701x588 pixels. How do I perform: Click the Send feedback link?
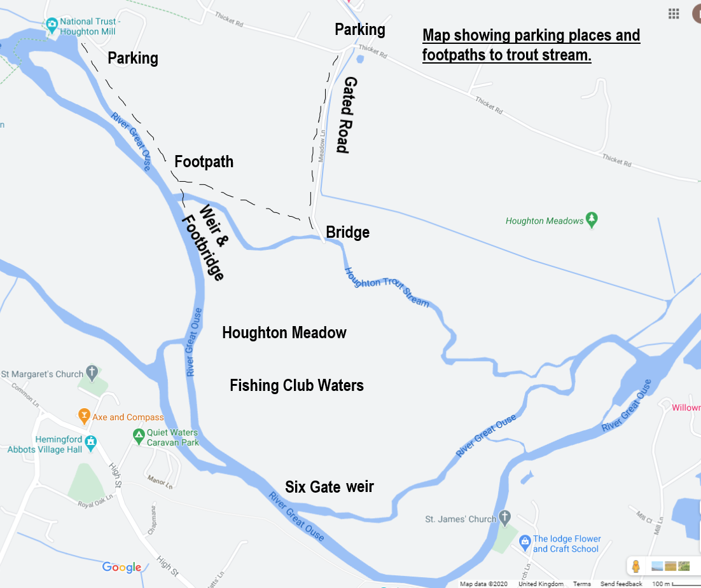coord(621,584)
